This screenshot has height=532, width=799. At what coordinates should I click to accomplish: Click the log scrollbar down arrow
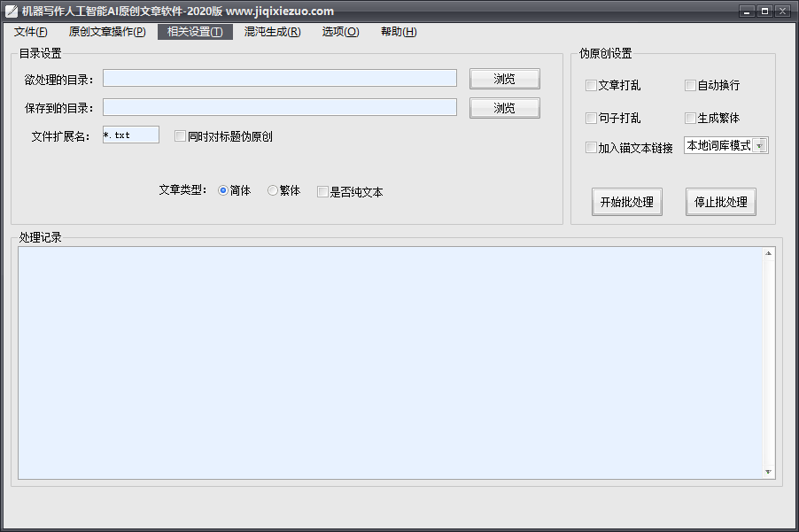point(768,473)
